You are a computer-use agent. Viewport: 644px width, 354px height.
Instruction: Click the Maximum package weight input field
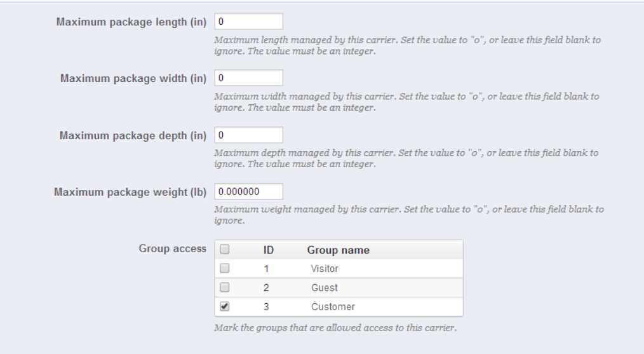[248, 192]
